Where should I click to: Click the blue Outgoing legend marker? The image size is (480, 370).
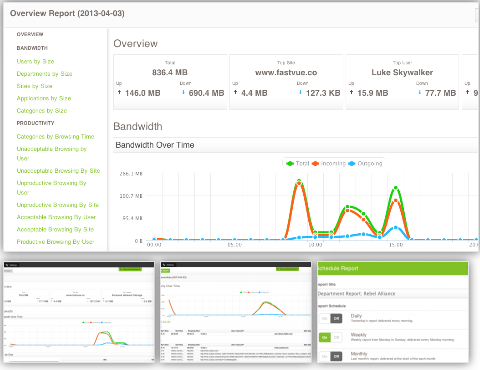click(x=352, y=163)
